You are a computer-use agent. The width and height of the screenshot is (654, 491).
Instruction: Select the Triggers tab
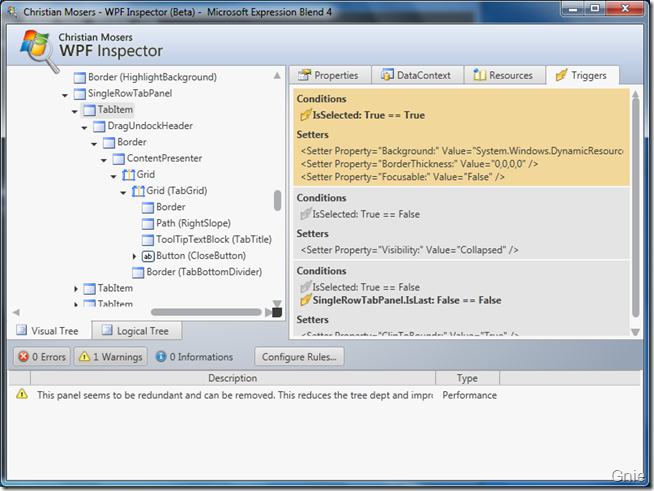tap(583, 75)
